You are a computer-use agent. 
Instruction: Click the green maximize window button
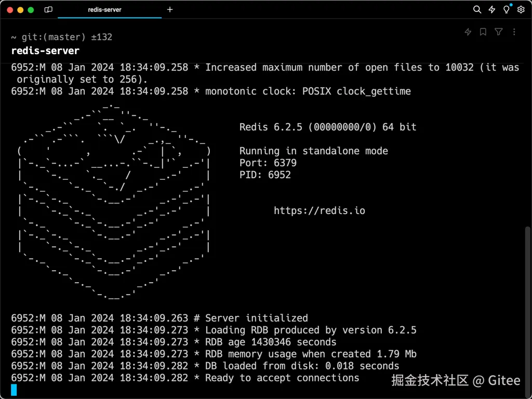click(31, 10)
